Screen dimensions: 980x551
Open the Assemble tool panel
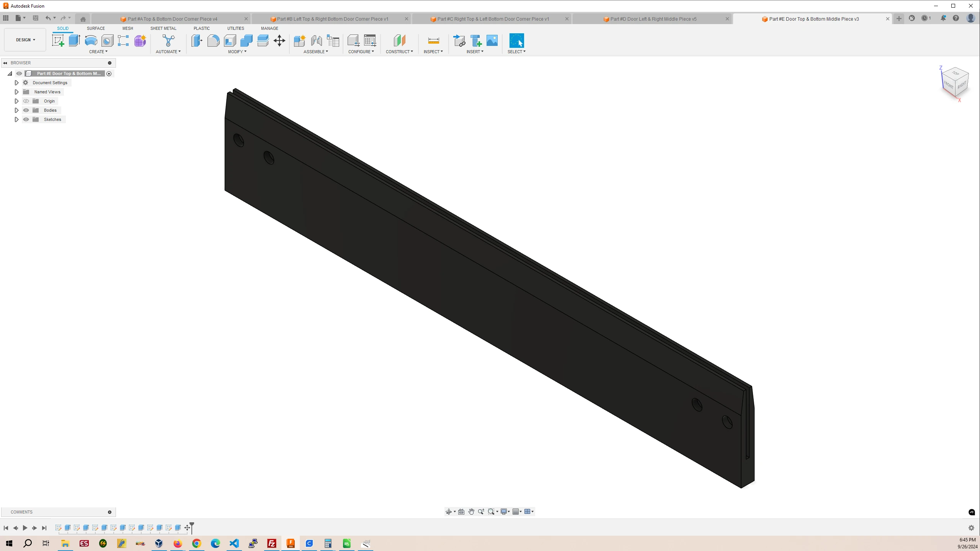coord(316,52)
